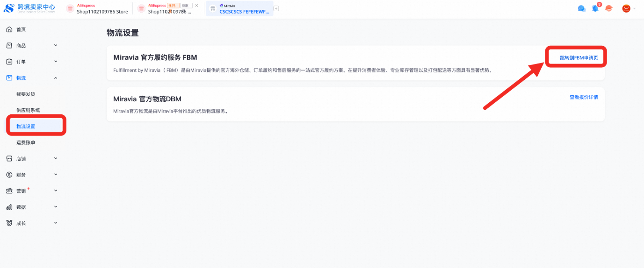This screenshot has width=644, height=268.
Task: Click 跳转到FBM申请页 link
Action: [579, 58]
